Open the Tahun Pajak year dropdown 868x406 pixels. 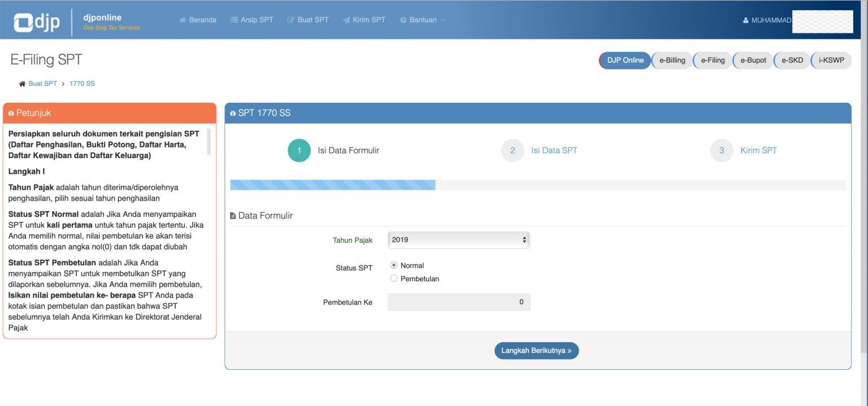[x=458, y=239]
